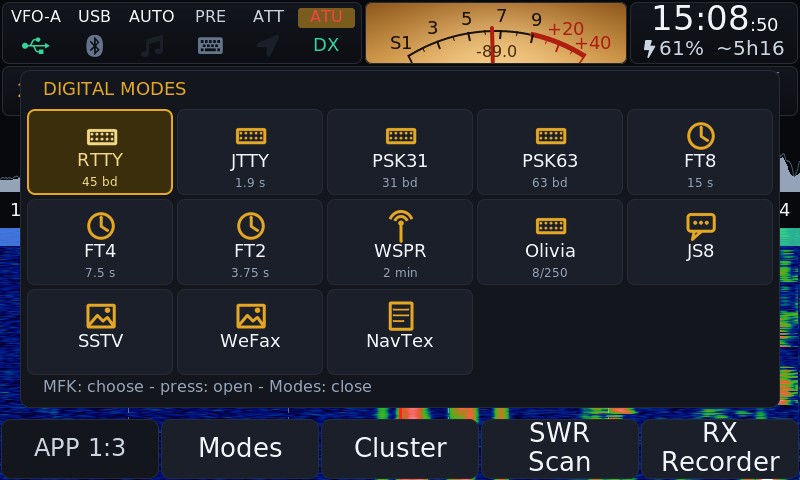Click the 15:08:50 clock display
Screen dimensions: 800x480
click(715, 19)
